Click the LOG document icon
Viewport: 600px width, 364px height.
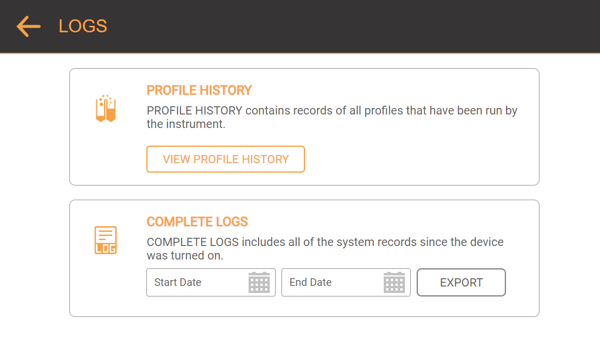point(105,240)
